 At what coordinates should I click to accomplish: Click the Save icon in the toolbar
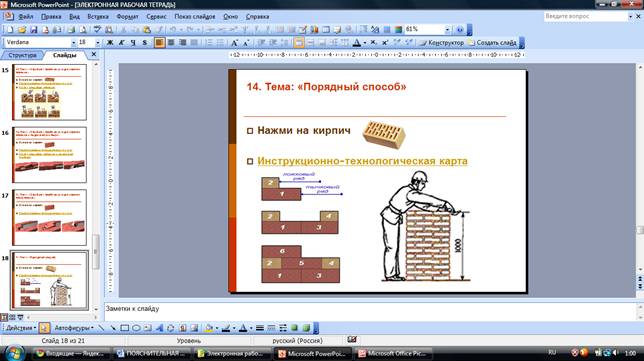click(x=34, y=30)
